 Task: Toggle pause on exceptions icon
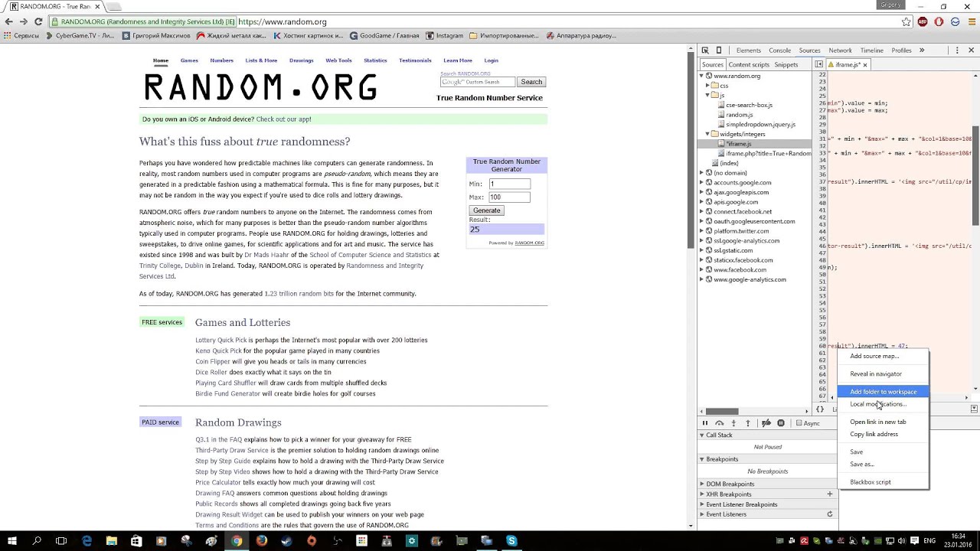(x=781, y=423)
